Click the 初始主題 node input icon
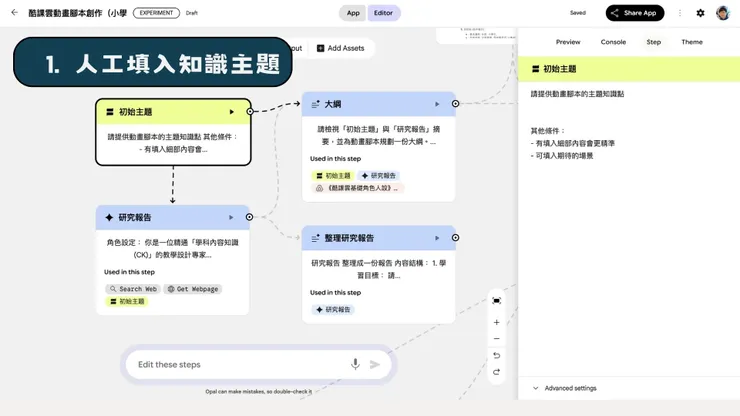Viewport: 740px width, 416px height. coord(110,112)
